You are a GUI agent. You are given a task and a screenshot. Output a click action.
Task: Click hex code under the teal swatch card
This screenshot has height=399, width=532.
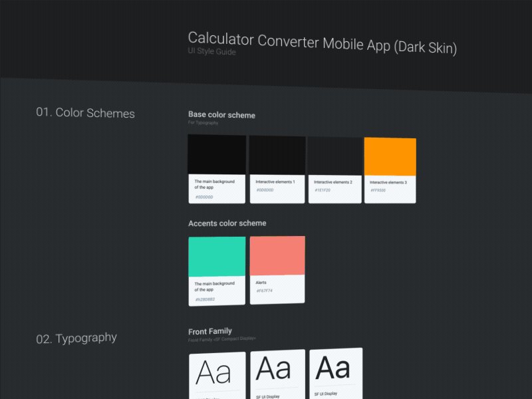click(x=205, y=299)
